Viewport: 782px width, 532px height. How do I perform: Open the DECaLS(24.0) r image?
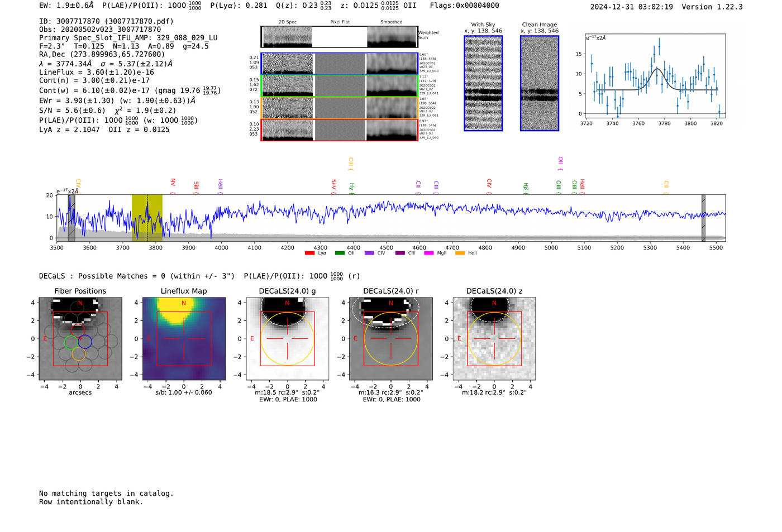click(390, 338)
